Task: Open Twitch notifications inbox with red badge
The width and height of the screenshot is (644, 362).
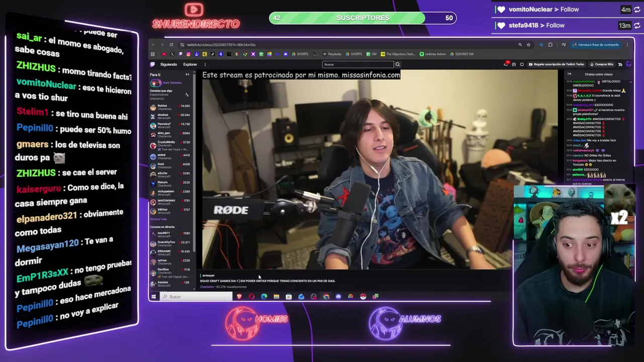Action: click(506, 64)
